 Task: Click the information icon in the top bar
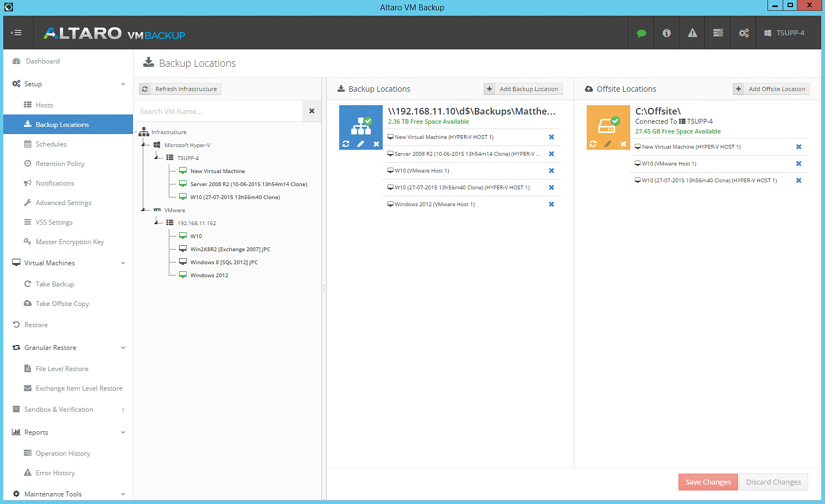pyautogui.click(x=667, y=33)
